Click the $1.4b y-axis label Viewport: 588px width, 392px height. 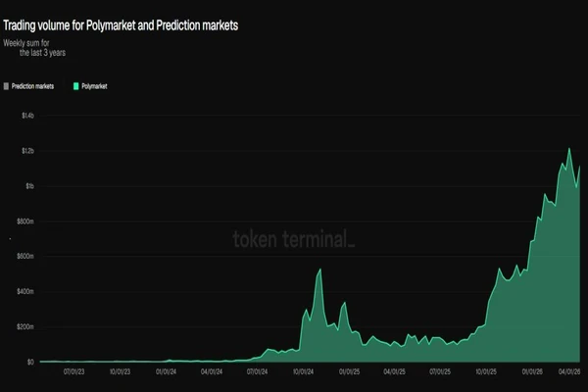pyautogui.click(x=27, y=116)
